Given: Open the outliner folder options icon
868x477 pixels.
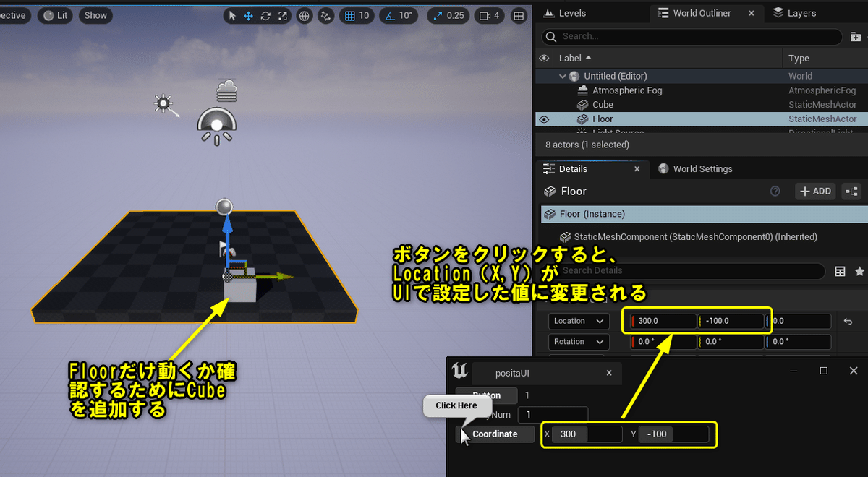Looking at the screenshot, I should pos(856,36).
